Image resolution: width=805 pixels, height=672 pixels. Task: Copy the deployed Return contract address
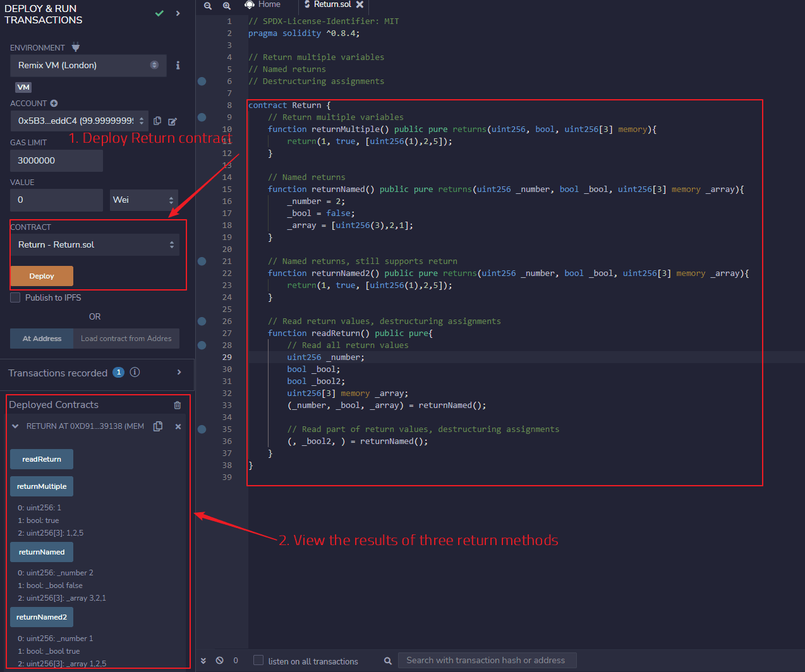[158, 426]
